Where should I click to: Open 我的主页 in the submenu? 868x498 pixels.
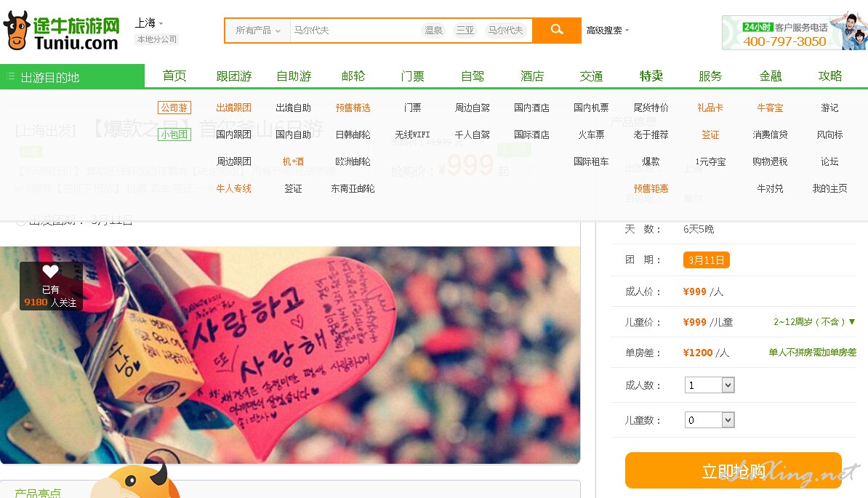tap(829, 189)
